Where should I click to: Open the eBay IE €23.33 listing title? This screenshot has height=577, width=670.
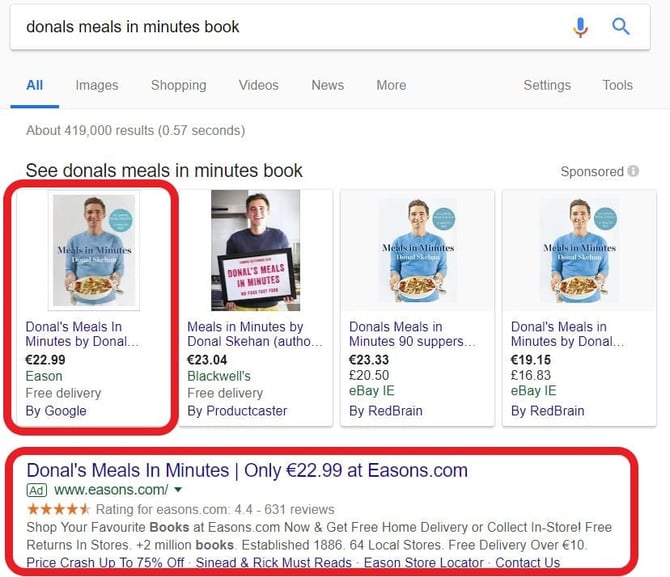(x=408, y=334)
